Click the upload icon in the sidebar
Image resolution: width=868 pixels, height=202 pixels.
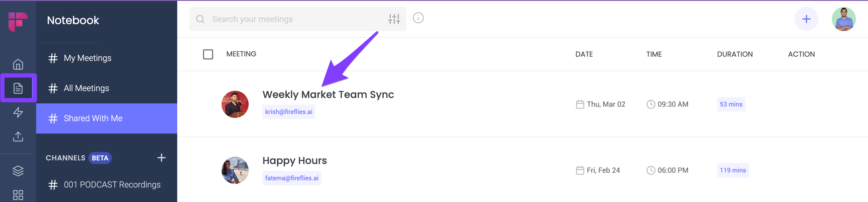pyautogui.click(x=18, y=137)
